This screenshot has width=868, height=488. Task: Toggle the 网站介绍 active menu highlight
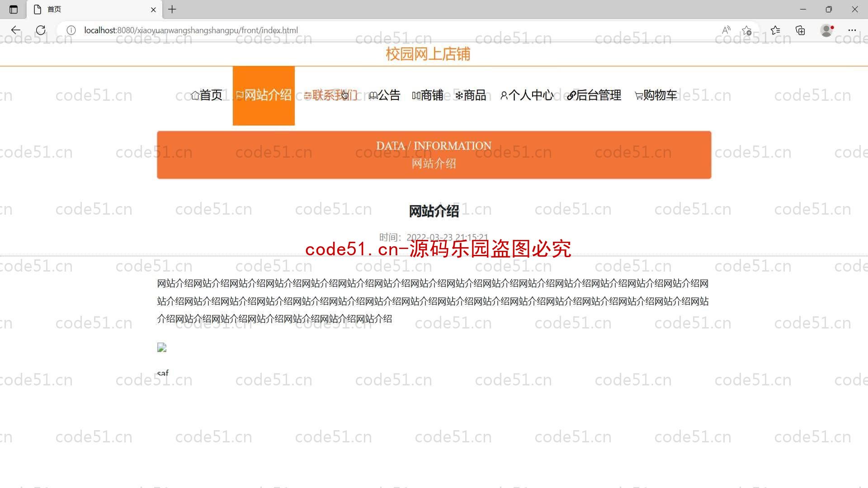[x=264, y=95]
